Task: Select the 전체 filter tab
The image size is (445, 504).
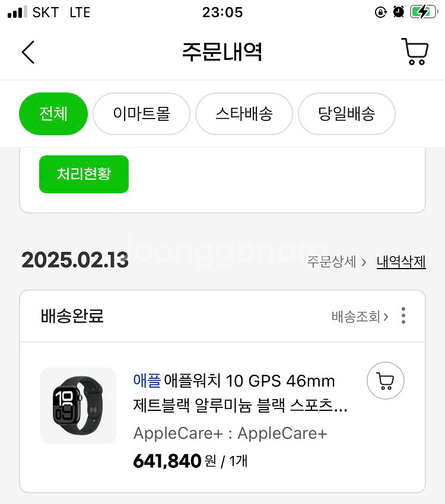Action: tap(53, 114)
